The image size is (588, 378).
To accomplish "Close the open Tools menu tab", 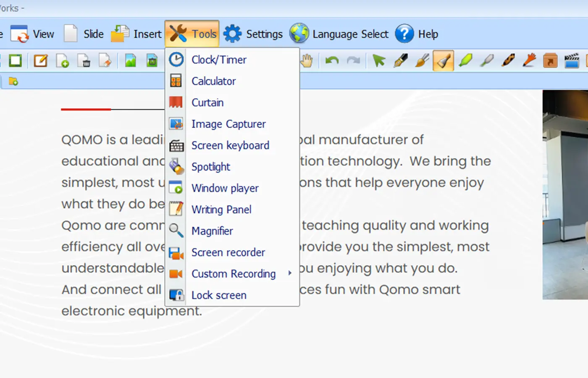I will tap(192, 34).
